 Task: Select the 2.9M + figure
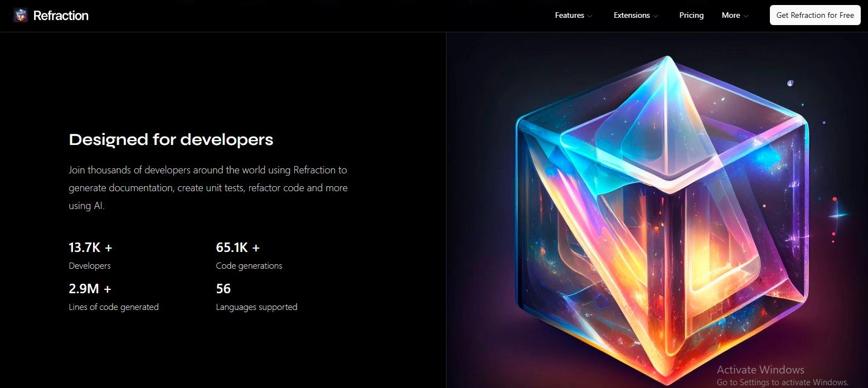point(90,289)
